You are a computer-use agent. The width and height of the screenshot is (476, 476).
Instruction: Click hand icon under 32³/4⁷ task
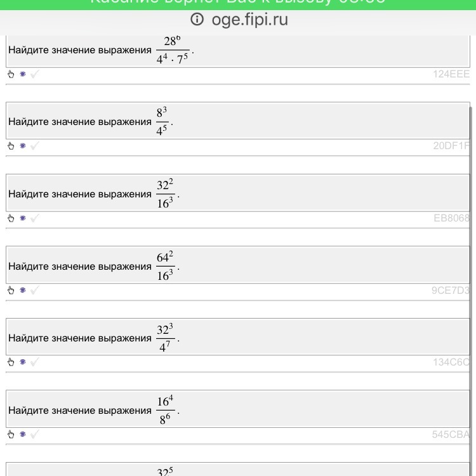11,362
